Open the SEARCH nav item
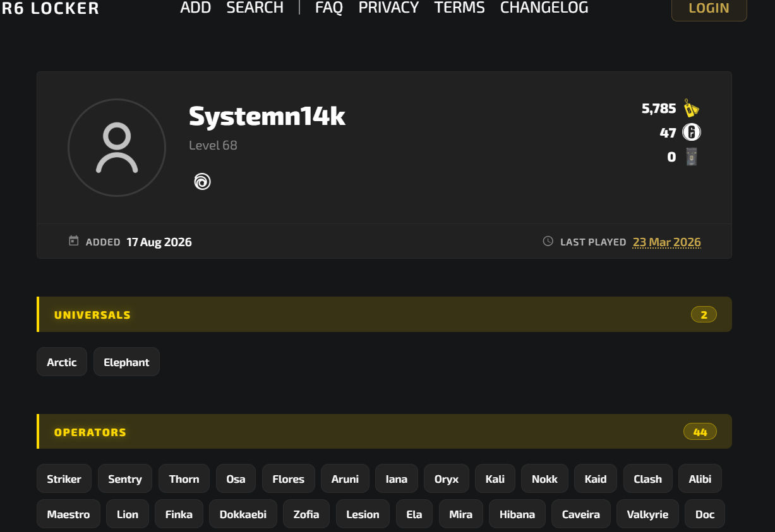 click(255, 8)
